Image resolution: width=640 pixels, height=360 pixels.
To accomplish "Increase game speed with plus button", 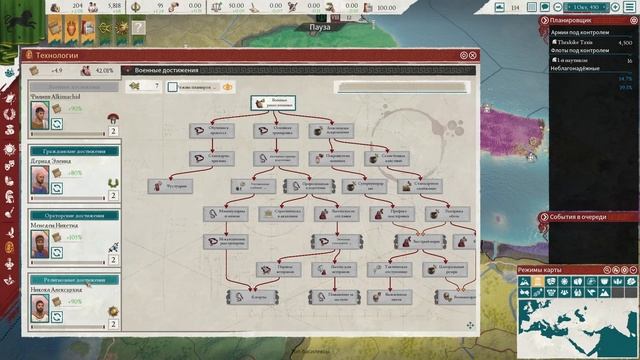I will (615, 7).
